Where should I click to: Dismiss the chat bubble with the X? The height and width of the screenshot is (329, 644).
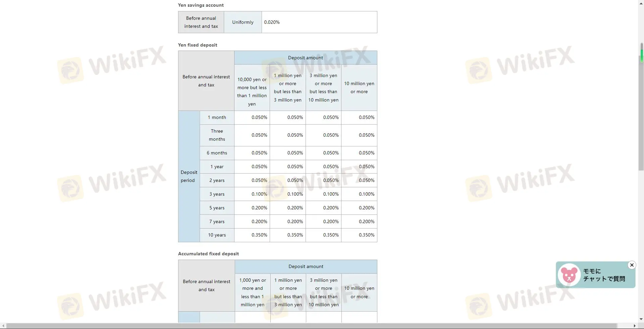coord(632,265)
